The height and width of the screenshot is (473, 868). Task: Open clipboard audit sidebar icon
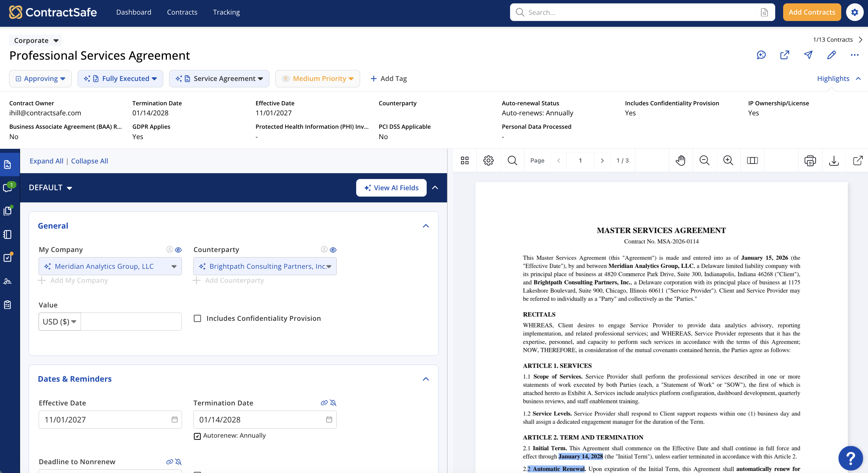pos(7,305)
